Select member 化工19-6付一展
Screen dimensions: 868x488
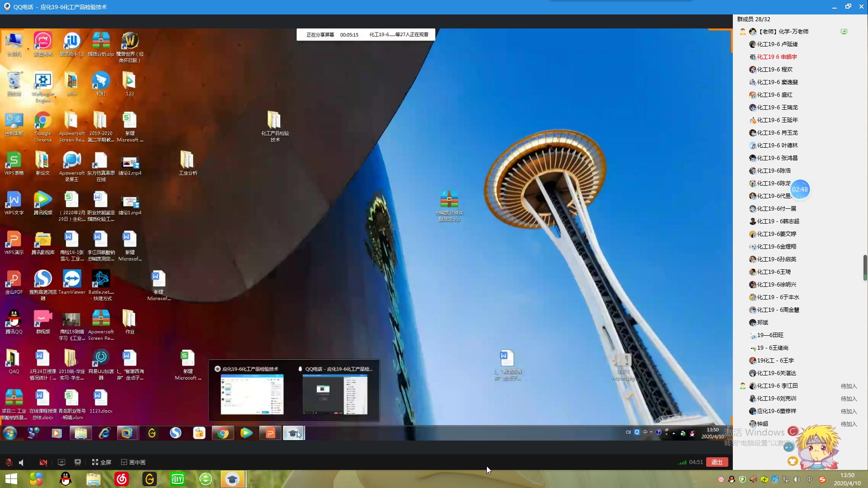click(773, 209)
